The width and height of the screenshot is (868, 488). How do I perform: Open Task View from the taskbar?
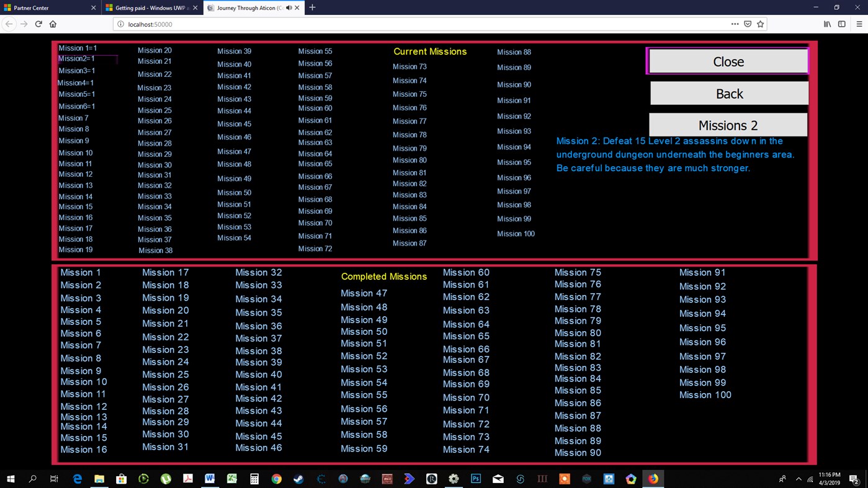pyautogui.click(x=54, y=479)
